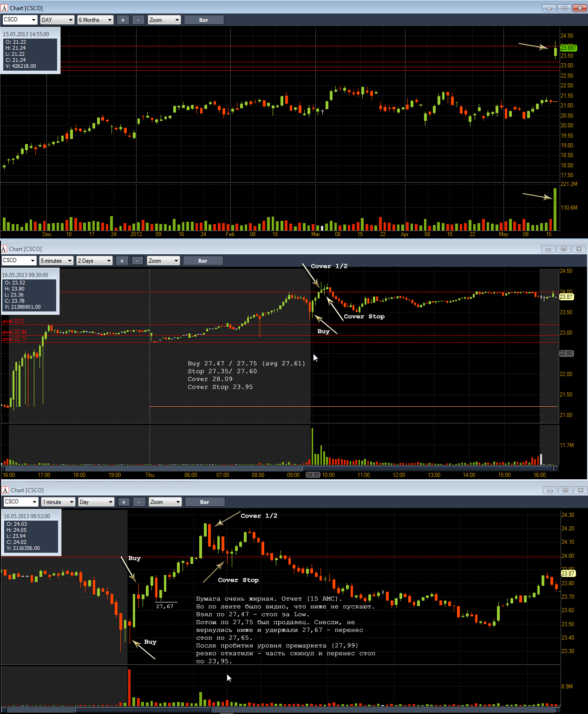
Task: Click 27,67 label under 1-minute candles
Action: 165,606
